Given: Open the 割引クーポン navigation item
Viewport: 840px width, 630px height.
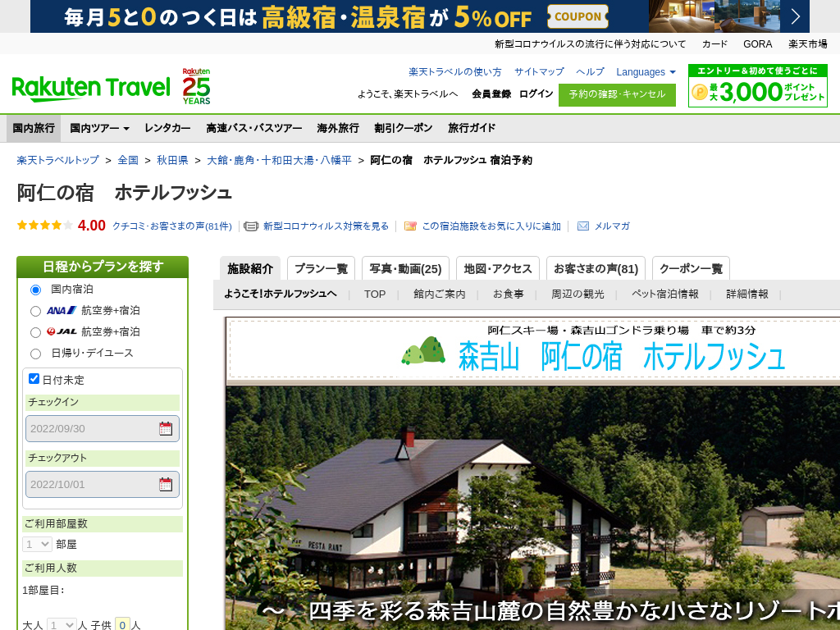Looking at the screenshot, I should 404,128.
